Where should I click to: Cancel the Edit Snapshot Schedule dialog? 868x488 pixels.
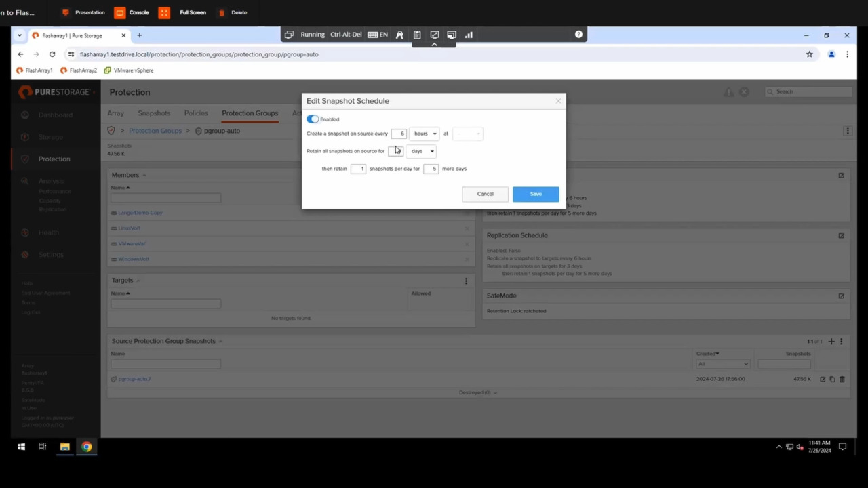[x=485, y=194]
